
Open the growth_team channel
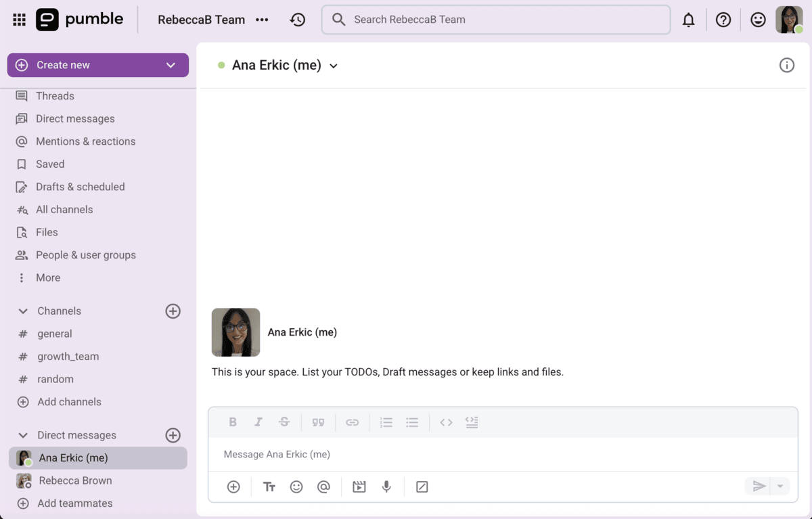(68, 357)
